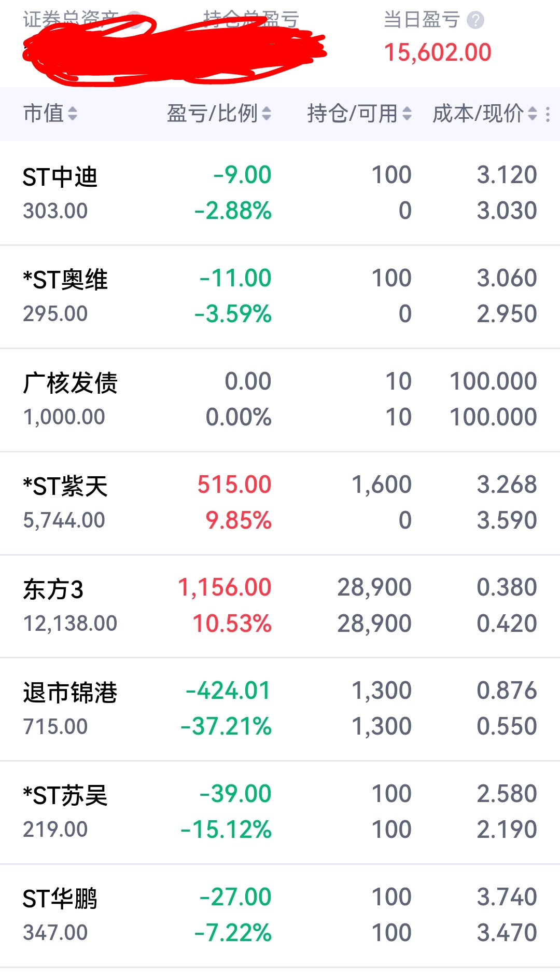Sort by 市值 column arrows

coord(73,114)
